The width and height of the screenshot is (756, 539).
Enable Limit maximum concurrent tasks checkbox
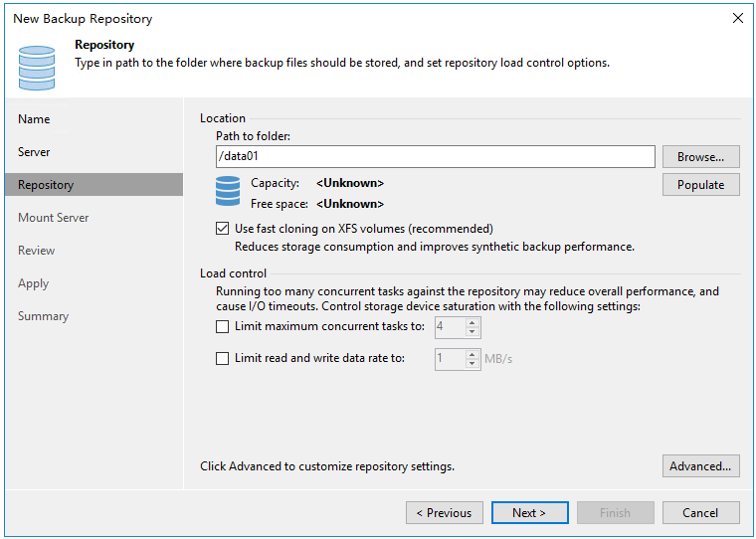point(223,326)
